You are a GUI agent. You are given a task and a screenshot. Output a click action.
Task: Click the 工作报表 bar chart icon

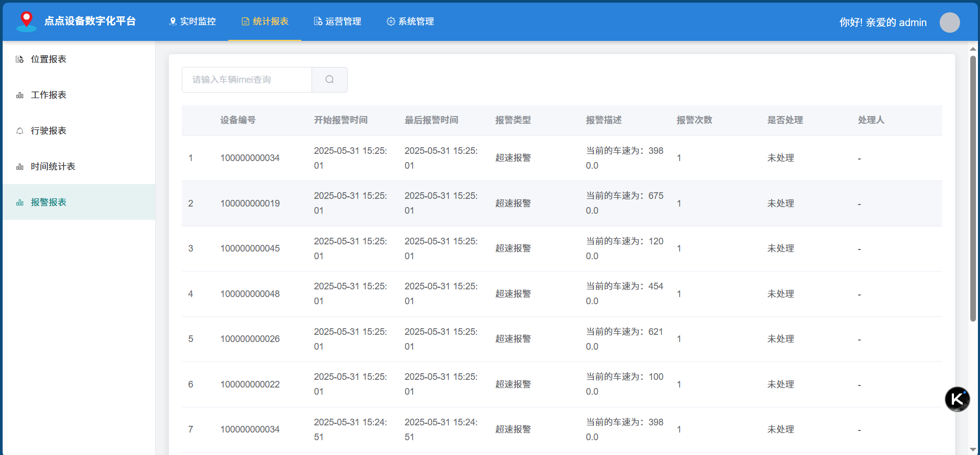[20, 95]
